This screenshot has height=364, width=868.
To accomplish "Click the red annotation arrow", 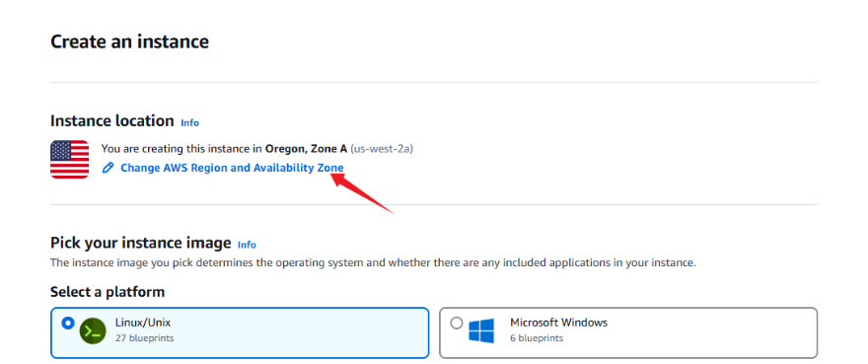I will coord(361,192).
